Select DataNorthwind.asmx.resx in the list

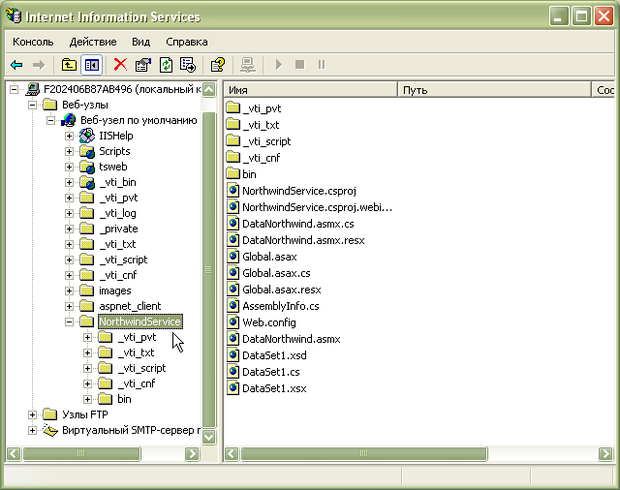303,240
